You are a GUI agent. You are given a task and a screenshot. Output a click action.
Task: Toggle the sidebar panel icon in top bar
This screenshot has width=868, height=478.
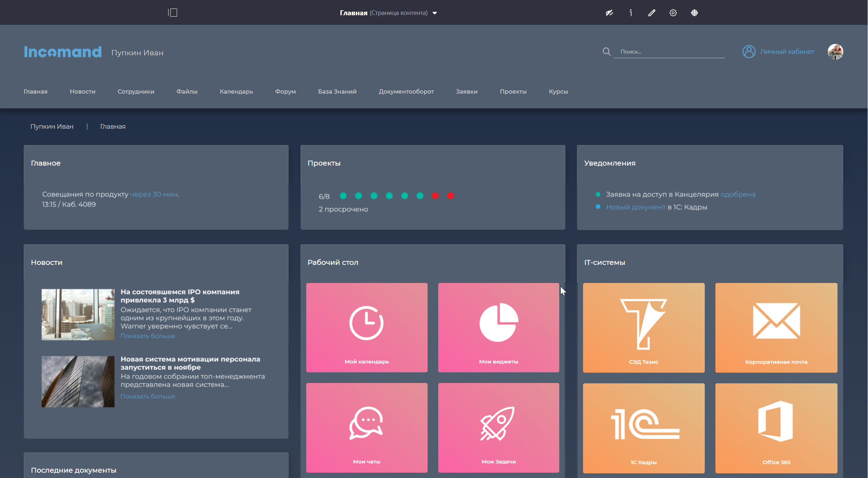tap(173, 13)
